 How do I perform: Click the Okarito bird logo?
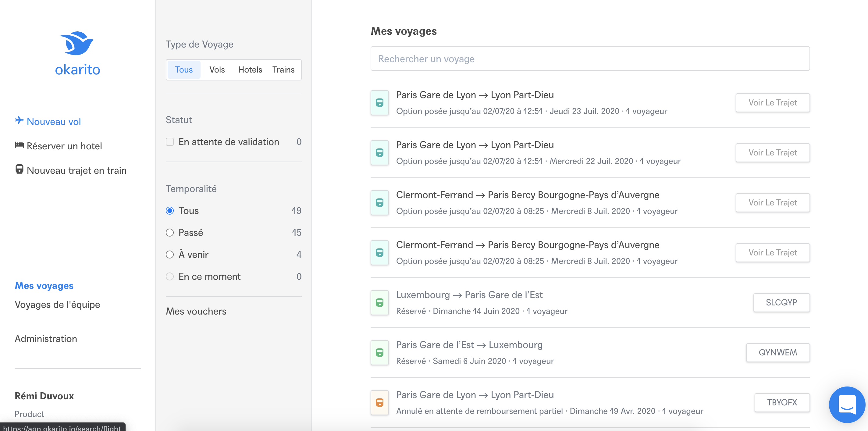click(x=77, y=43)
